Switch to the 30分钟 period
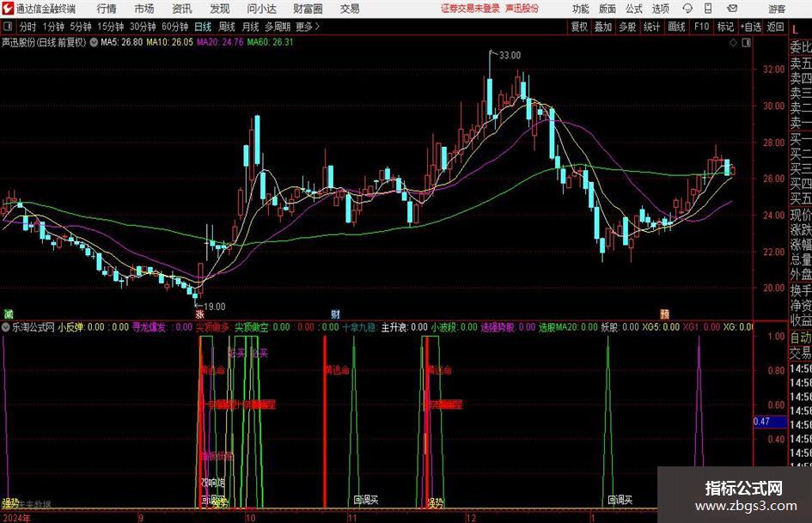The image size is (812, 523). coord(143,27)
